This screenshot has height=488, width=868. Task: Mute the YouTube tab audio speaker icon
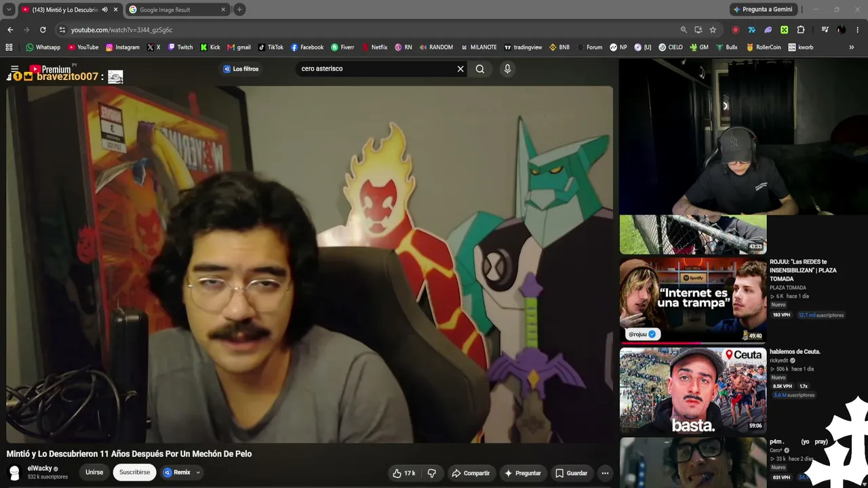click(104, 9)
